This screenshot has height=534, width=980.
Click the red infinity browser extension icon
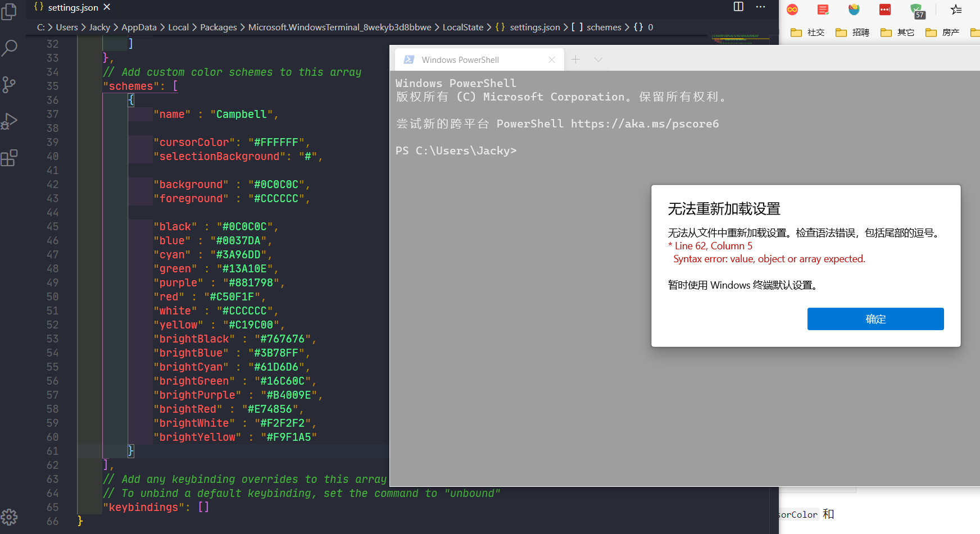tap(792, 10)
